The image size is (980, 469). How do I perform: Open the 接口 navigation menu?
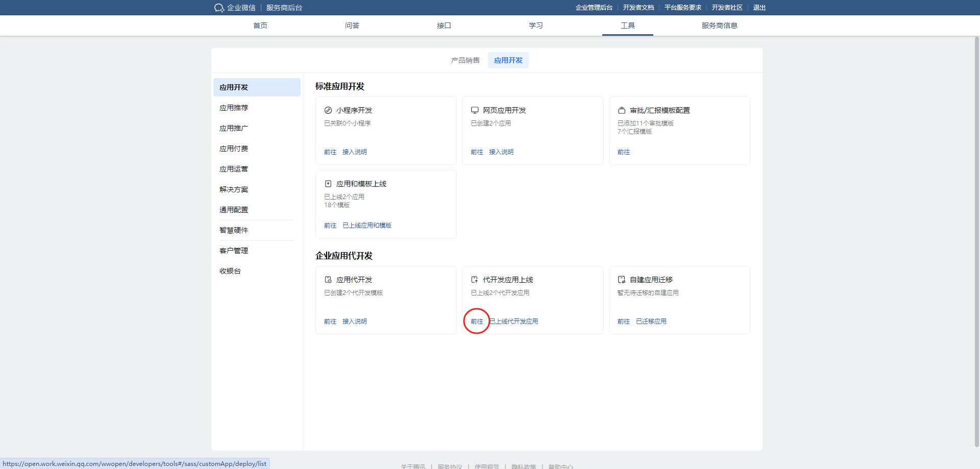444,26
